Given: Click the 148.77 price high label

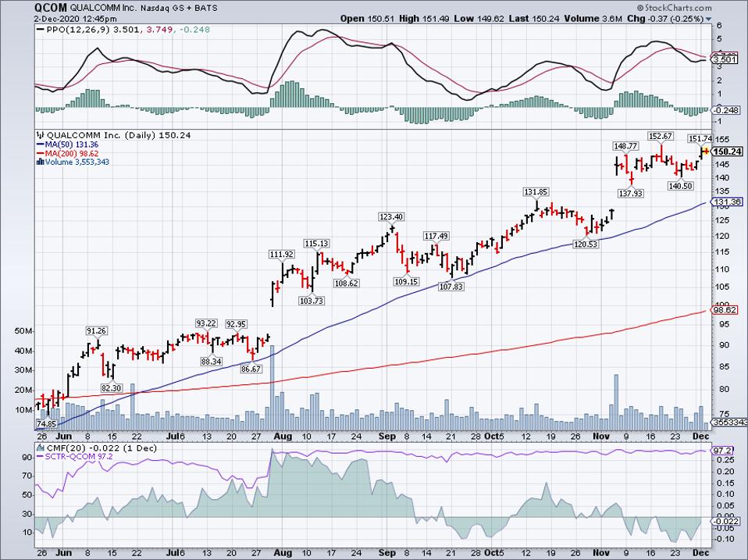Looking at the screenshot, I should pos(625,146).
